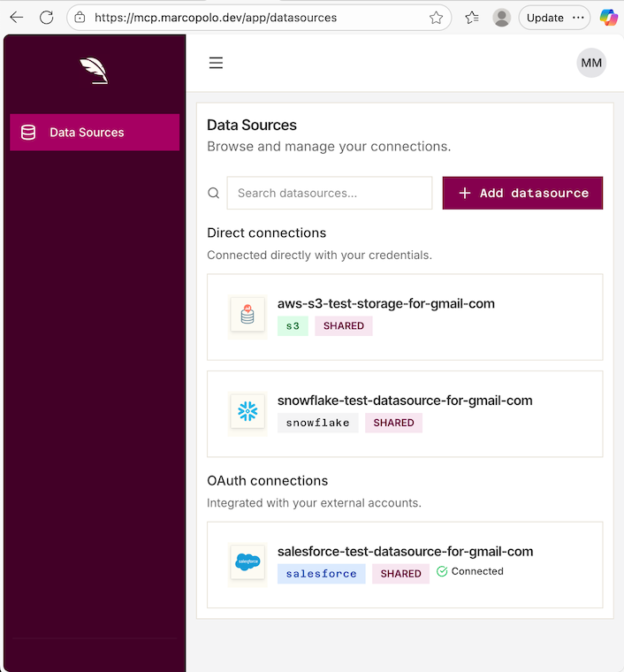This screenshot has width=624, height=672.
Task: Reload the page with refresh icon
Action: click(47, 18)
